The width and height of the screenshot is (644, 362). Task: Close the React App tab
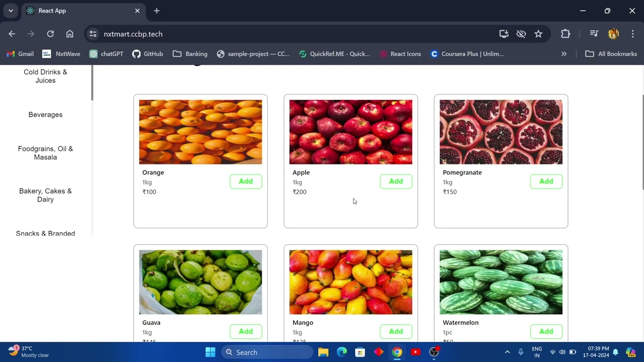137,11
